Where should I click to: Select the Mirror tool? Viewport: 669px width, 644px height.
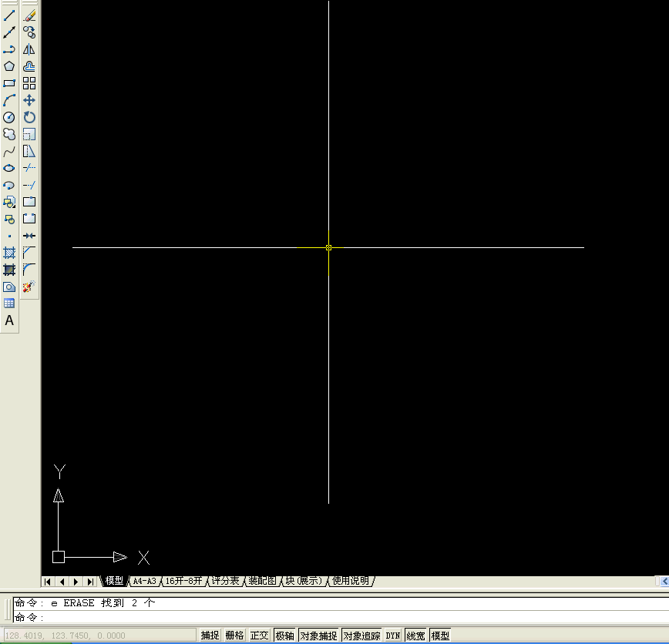(x=29, y=49)
